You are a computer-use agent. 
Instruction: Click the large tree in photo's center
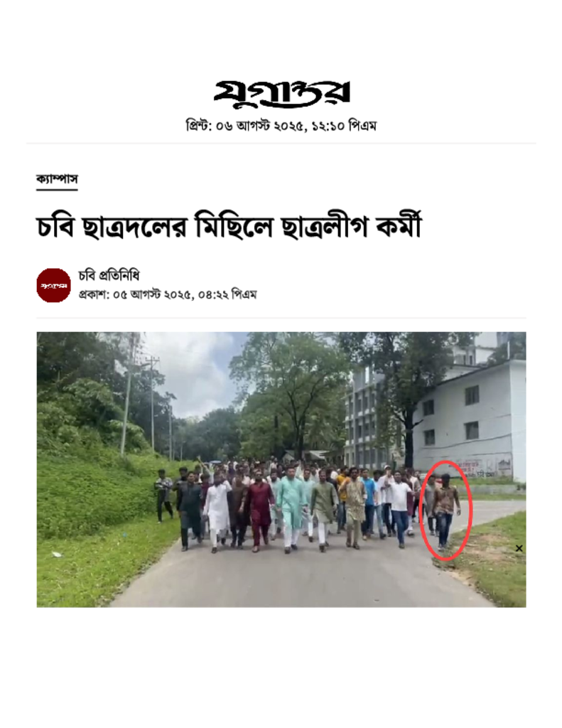296,390
